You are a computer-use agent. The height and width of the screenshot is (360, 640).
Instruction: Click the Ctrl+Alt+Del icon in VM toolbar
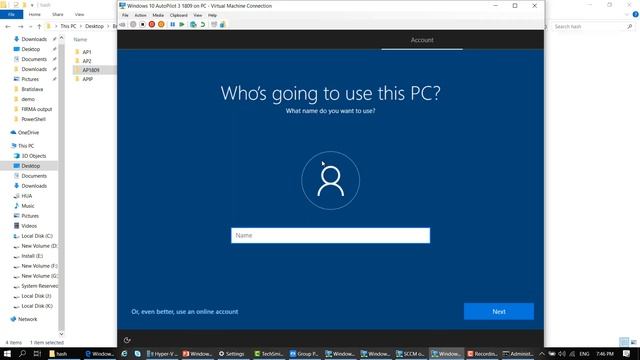tap(122, 24)
